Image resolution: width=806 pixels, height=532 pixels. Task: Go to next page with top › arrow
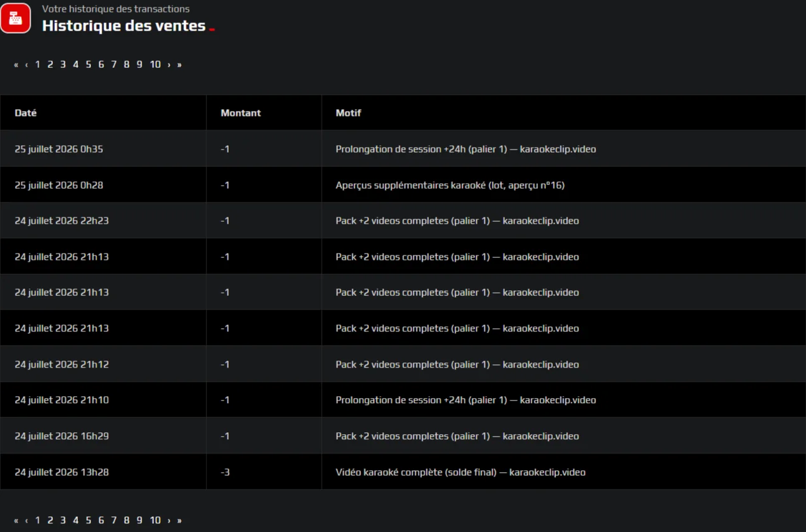(169, 65)
